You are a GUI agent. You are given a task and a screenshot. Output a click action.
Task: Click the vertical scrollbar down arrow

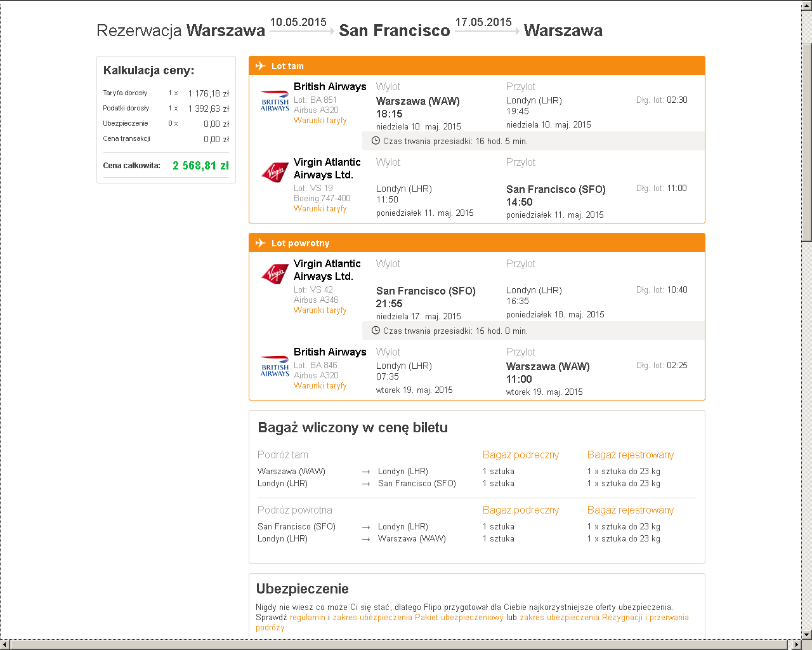coord(807,634)
